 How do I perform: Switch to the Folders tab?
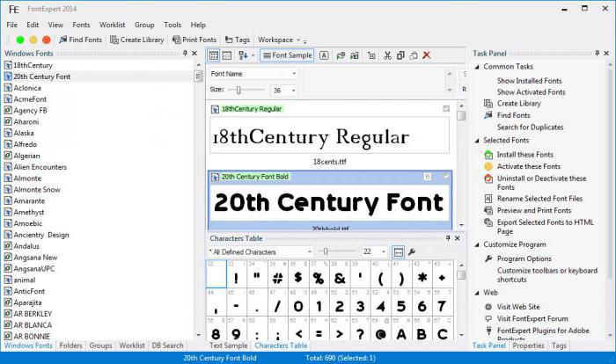[70, 346]
